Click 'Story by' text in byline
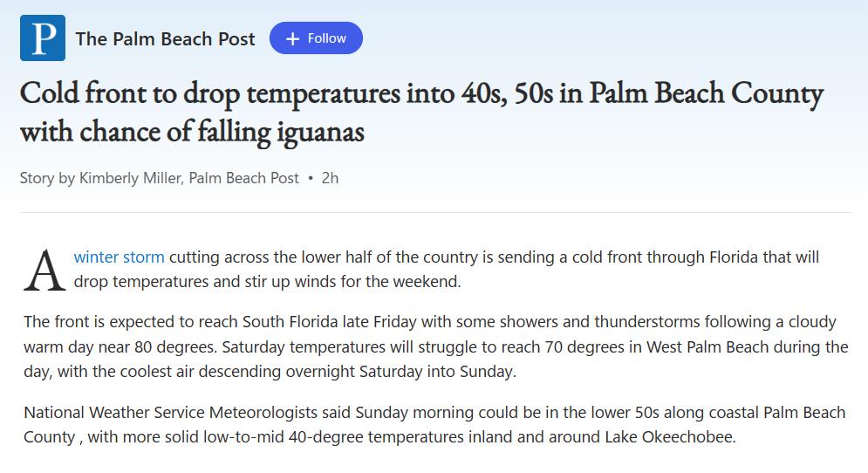The height and width of the screenshot is (473, 868). click(x=47, y=178)
